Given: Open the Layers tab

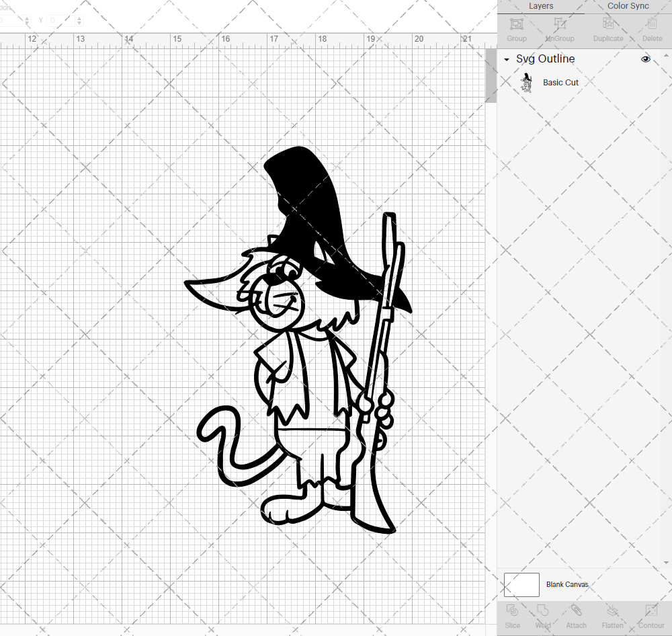Looking at the screenshot, I should pos(541,6).
